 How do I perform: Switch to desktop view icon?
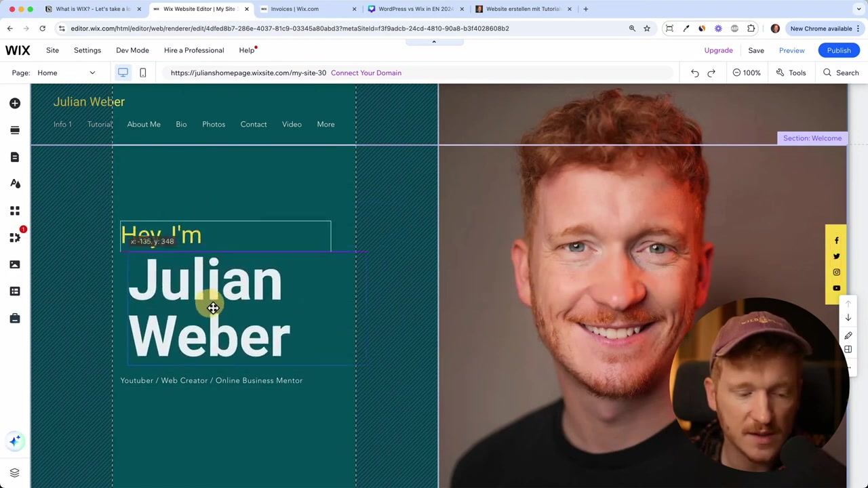123,73
